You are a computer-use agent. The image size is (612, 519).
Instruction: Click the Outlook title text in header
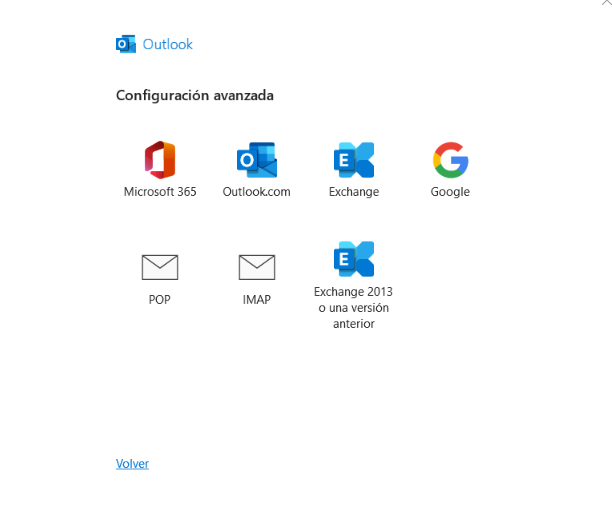coord(167,44)
